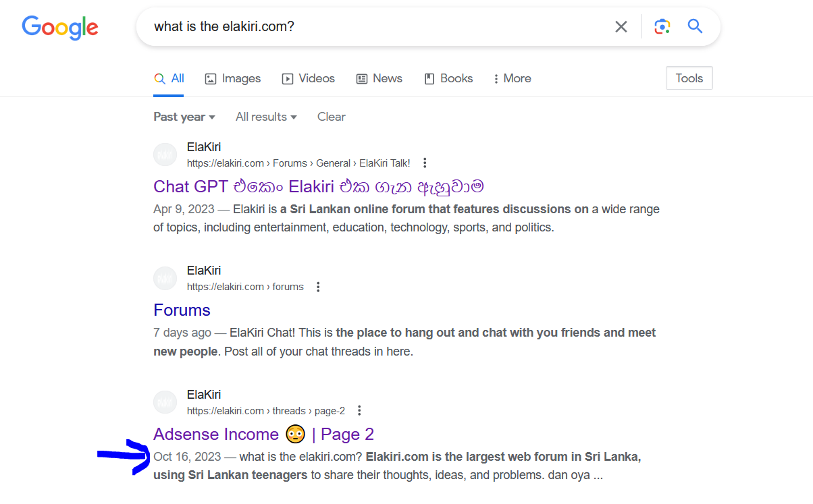Screen dimensions: 813x504
Task: Open three-dot menu beside threads › page-2
Action: click(359, 410)
